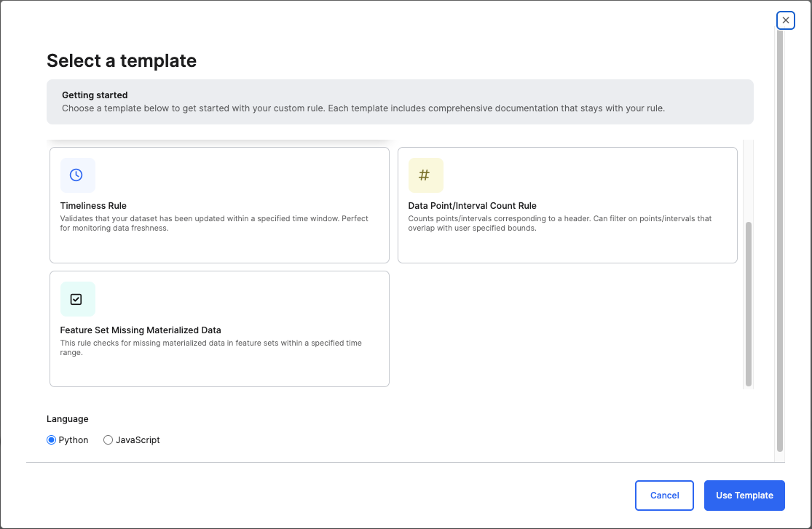Enable the JavaScript radio option
812x529 pixels.
108,439
